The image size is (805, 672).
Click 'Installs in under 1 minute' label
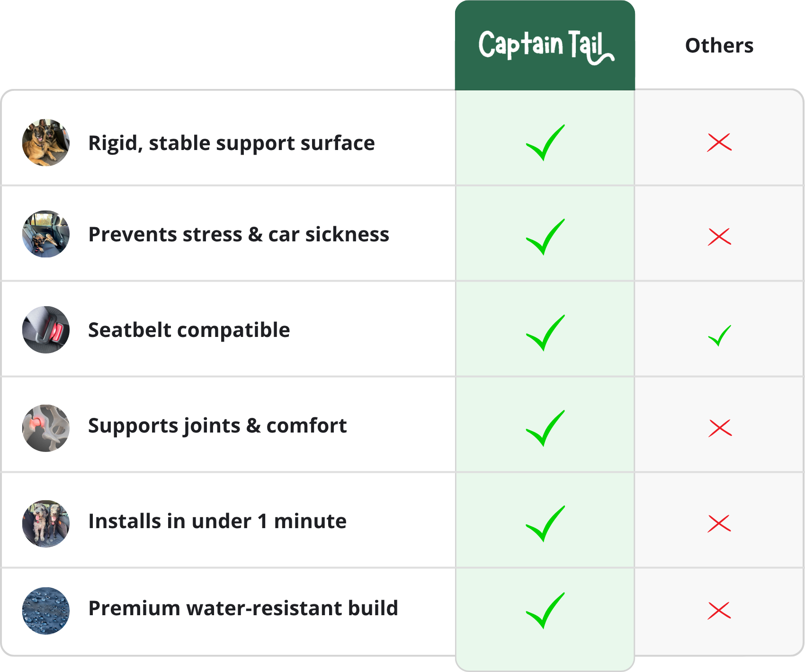pos(217,522)
